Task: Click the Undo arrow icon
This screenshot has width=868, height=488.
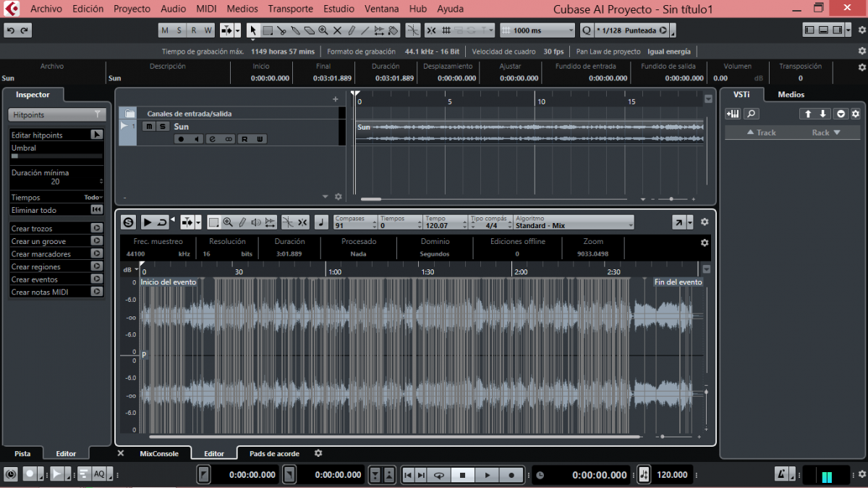Action: point(11,30)
